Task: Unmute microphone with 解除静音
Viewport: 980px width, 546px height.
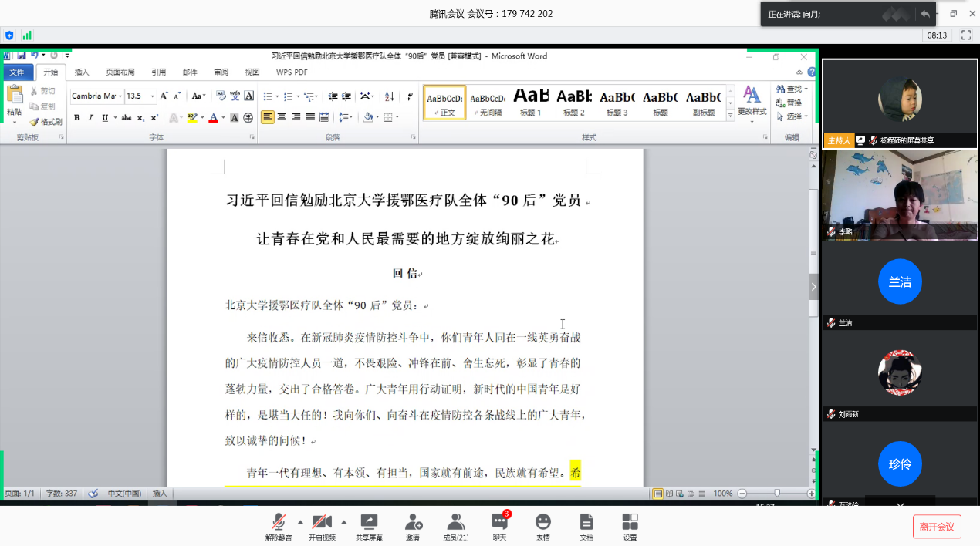Action: point(278,526)
